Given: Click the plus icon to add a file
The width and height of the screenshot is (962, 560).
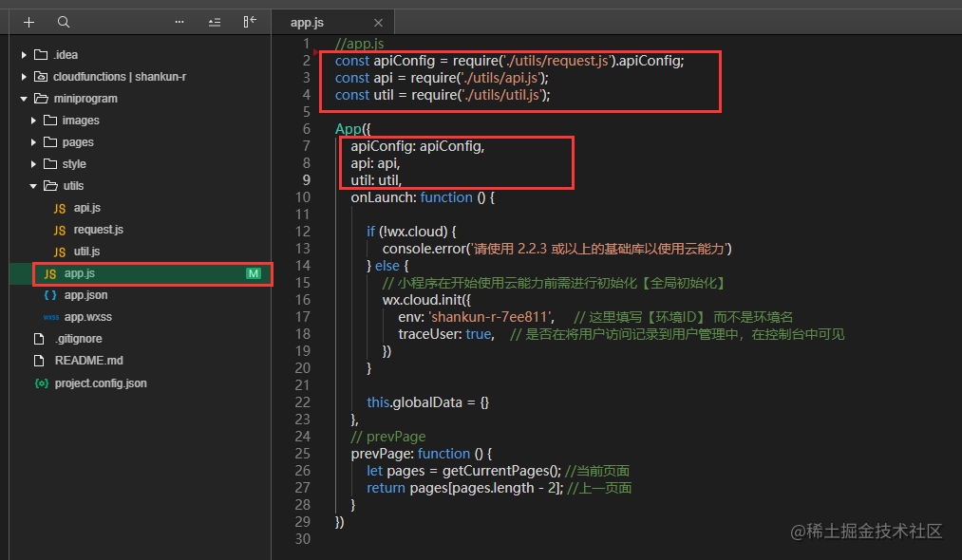Looking at the screenshot, I should click(x=28, y=23).
